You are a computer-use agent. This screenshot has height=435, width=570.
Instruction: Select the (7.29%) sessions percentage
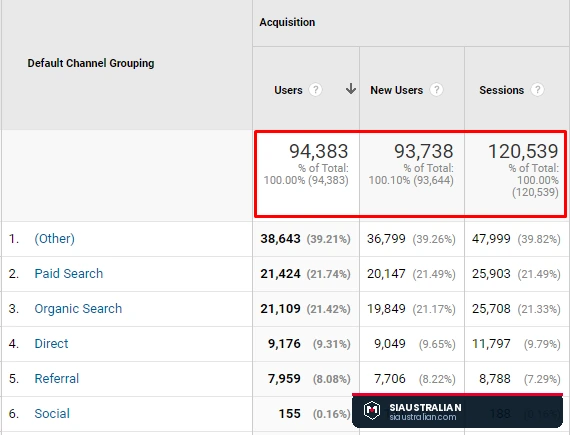coord(542,379)
